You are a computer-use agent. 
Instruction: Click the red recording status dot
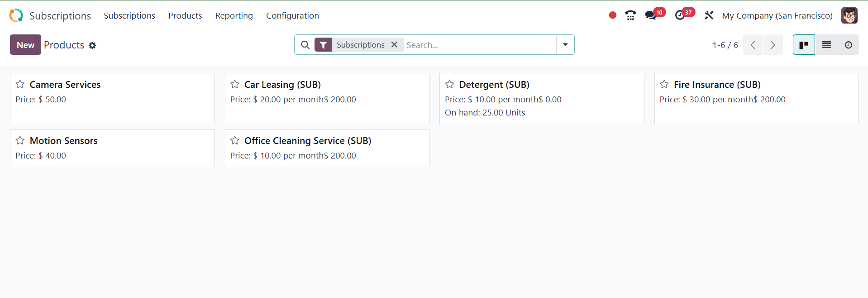(x=613, y=15)
